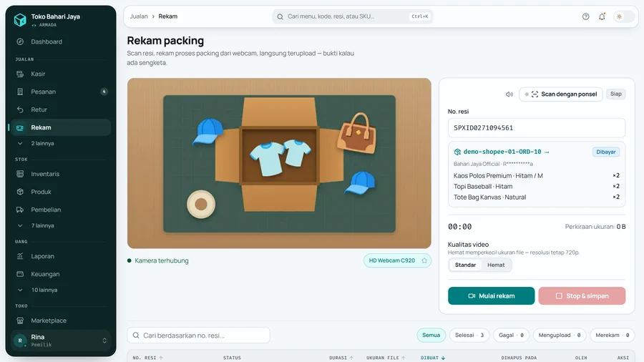Open notifications bell
The width and height of the screenshot is (644, 362).
602,16
